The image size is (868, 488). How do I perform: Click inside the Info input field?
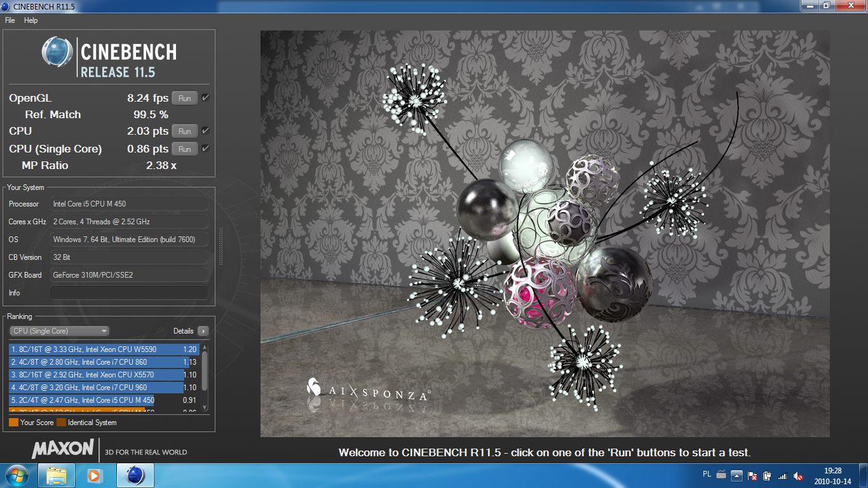pyautogui.click(x=129, y=293)
